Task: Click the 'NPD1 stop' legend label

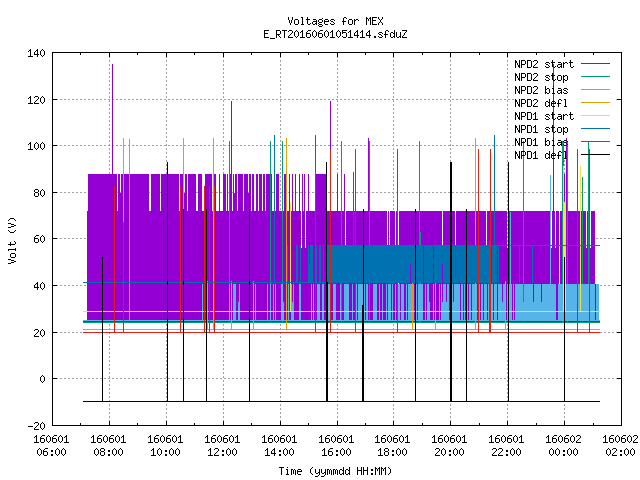Action: pyautogui.click(x=541, y=129)
